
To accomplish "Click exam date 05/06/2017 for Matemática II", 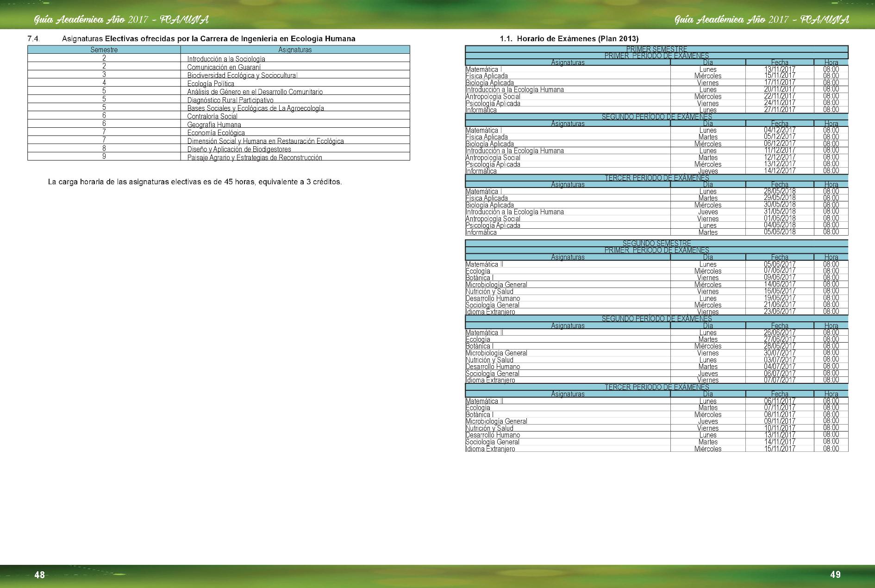I will tap(780, 264).
